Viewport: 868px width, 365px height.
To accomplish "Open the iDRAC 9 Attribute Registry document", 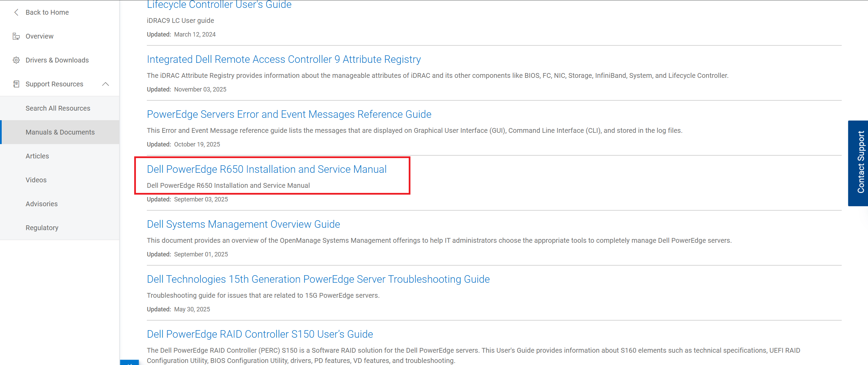I will (283, 59).
